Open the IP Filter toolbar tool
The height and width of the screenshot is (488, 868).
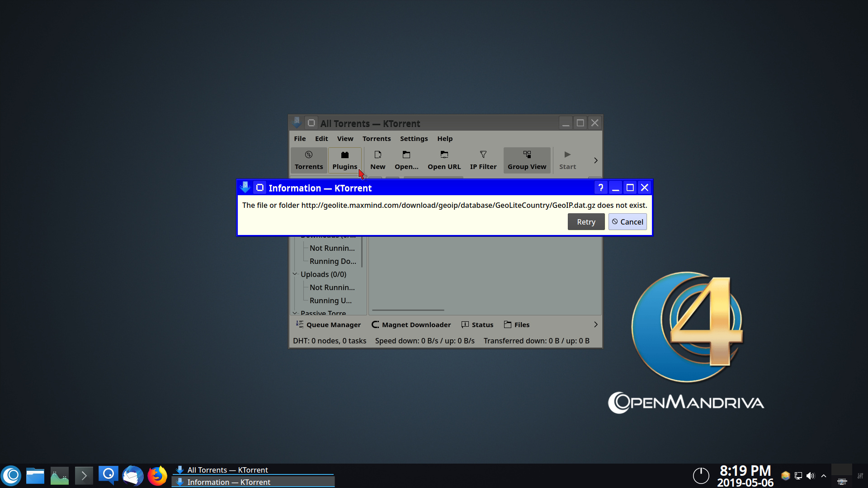[x=483, y=160]
